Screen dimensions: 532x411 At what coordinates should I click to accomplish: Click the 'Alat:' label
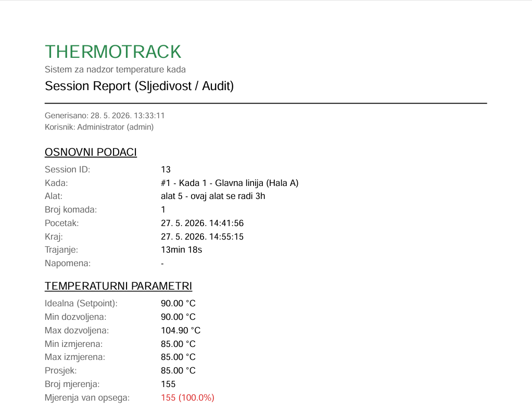54,196
